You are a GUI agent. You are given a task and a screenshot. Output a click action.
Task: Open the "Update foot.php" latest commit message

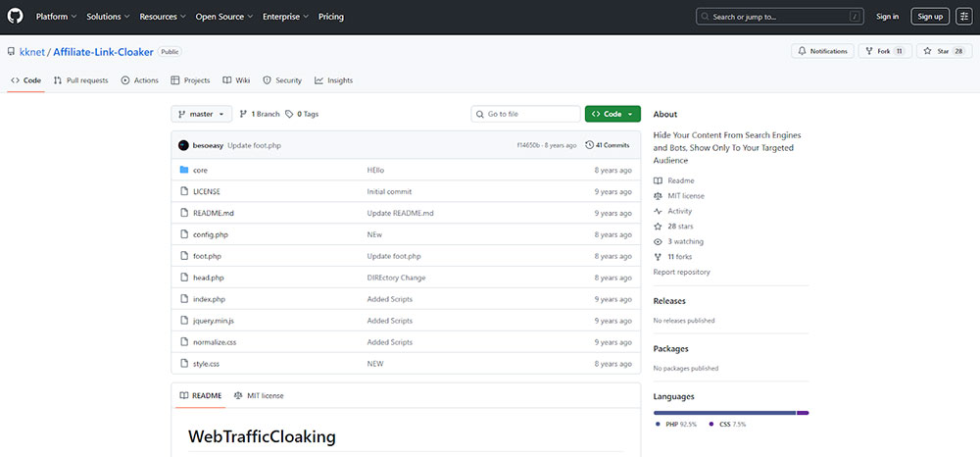[255, 145]
